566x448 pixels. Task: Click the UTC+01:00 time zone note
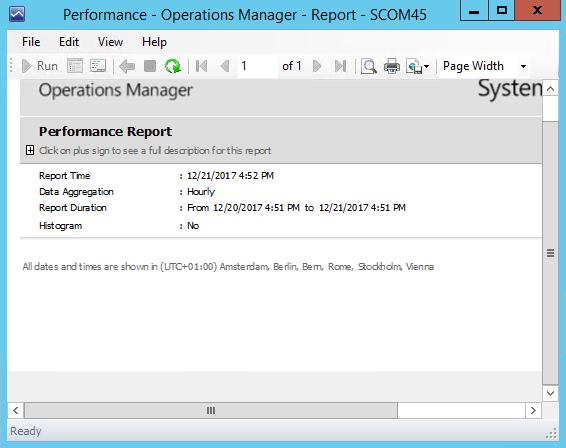228,267
